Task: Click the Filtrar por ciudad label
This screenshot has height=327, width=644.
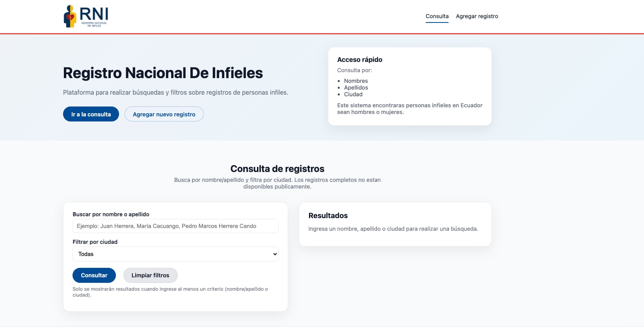Action: [95, 242]
